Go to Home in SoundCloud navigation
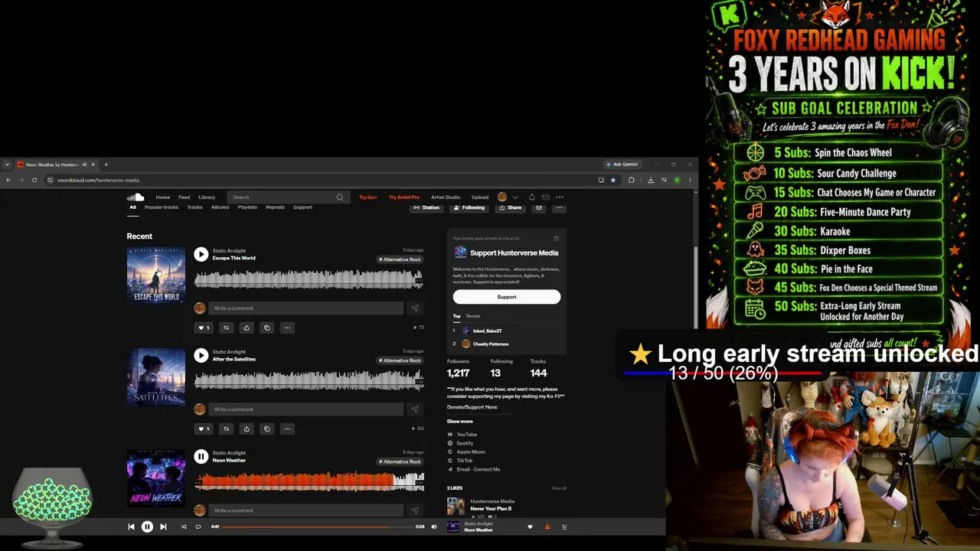980x551 pixels. click(x=163, y=197)
